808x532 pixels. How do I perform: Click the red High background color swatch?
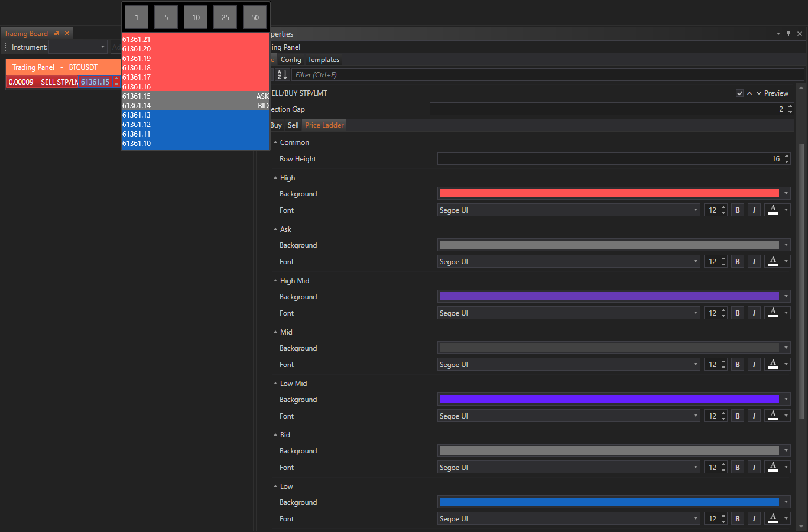click(x=609, y=194)
